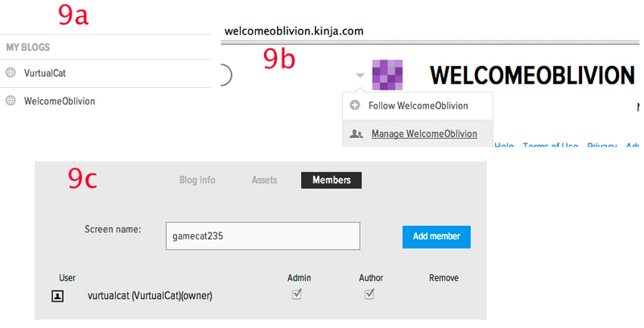Click the blue Add member button
The image size is (644, 328).
436,236
